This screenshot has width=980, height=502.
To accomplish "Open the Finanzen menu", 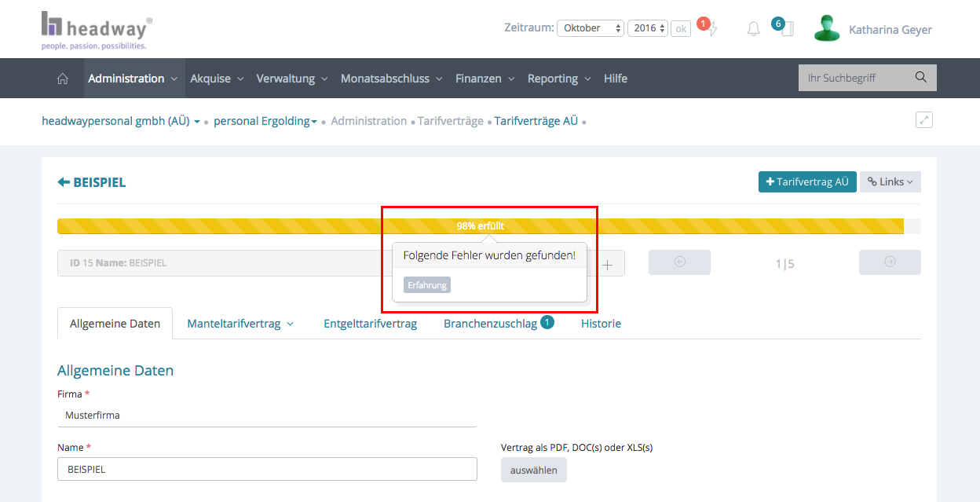I will point(485,79).
